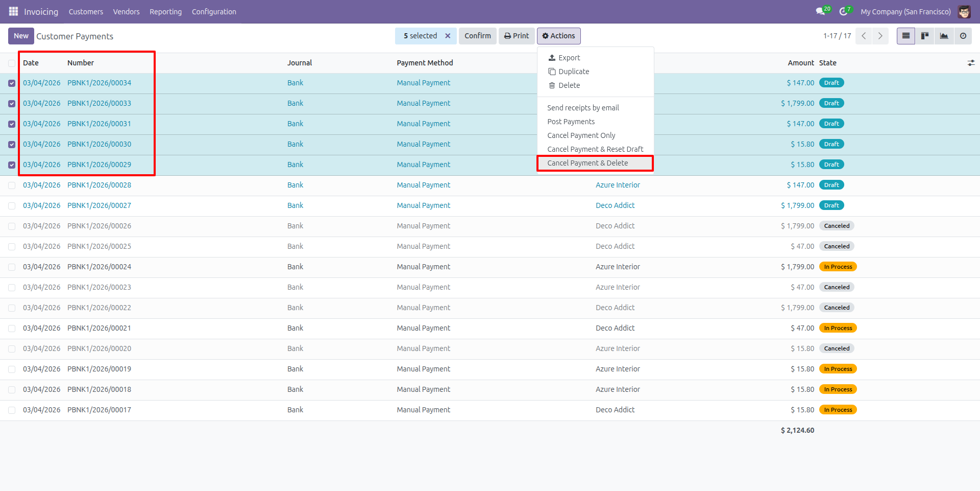The height and width of the screenshot is (491, 980).
Task: Sort by Date column header
Action: [31, 63]
